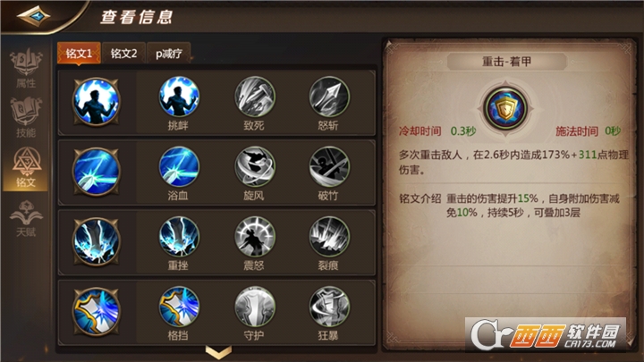
Task: Select the 浴血 rune icon
Action: [179, 166]
